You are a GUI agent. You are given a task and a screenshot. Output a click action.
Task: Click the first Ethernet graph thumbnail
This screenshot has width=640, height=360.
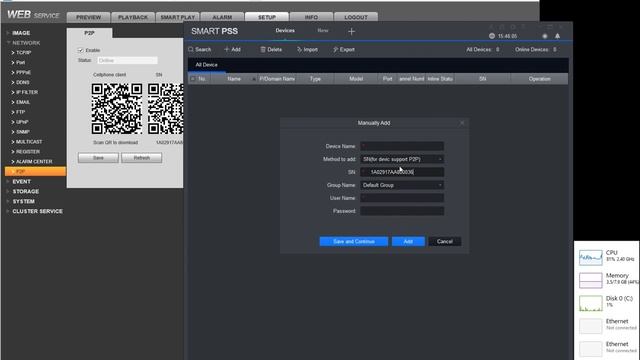point(590,326)
